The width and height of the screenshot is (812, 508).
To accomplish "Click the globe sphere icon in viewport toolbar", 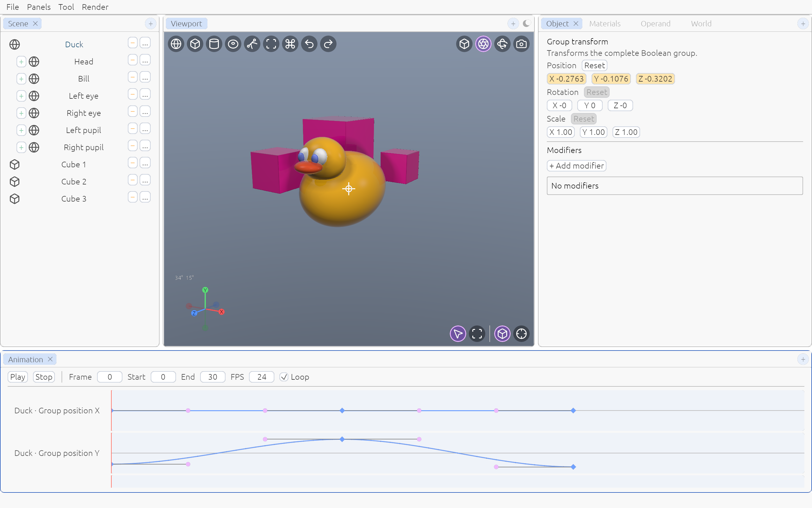I will (176, 44).
